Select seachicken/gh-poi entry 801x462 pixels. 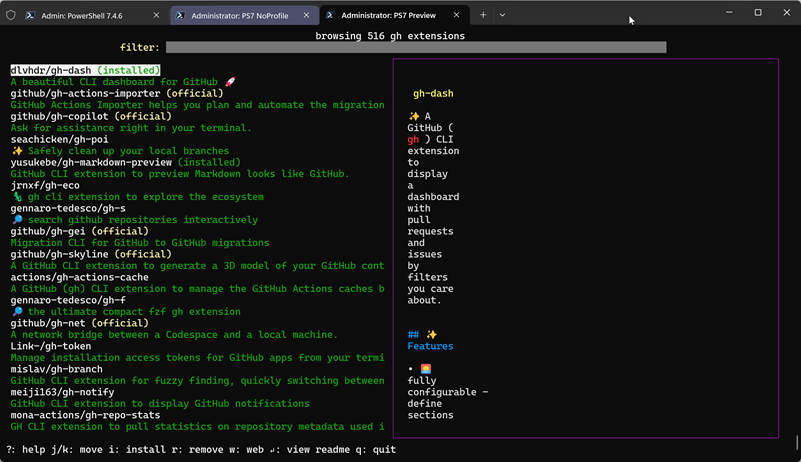pyautogui.click(x=59, y=139)
